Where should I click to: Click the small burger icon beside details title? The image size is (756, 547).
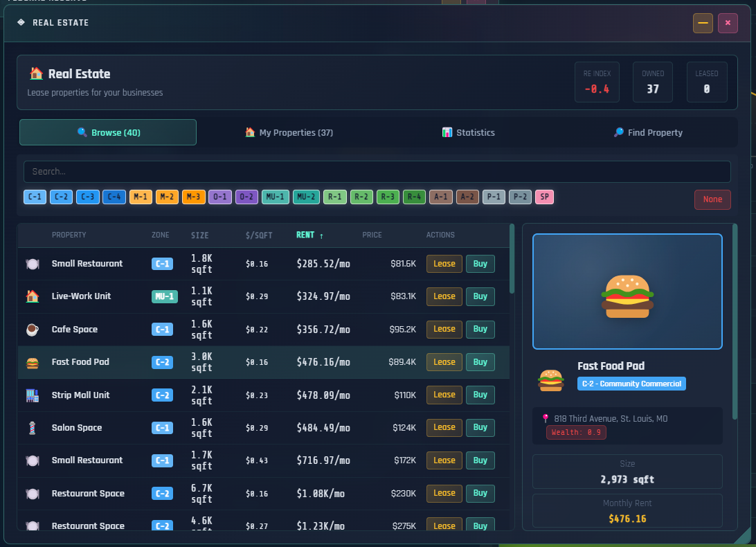551,379
